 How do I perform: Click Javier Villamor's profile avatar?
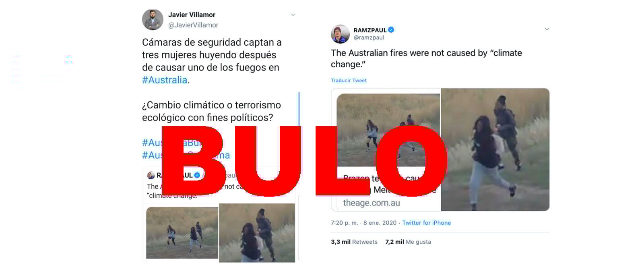coord(153,19)
